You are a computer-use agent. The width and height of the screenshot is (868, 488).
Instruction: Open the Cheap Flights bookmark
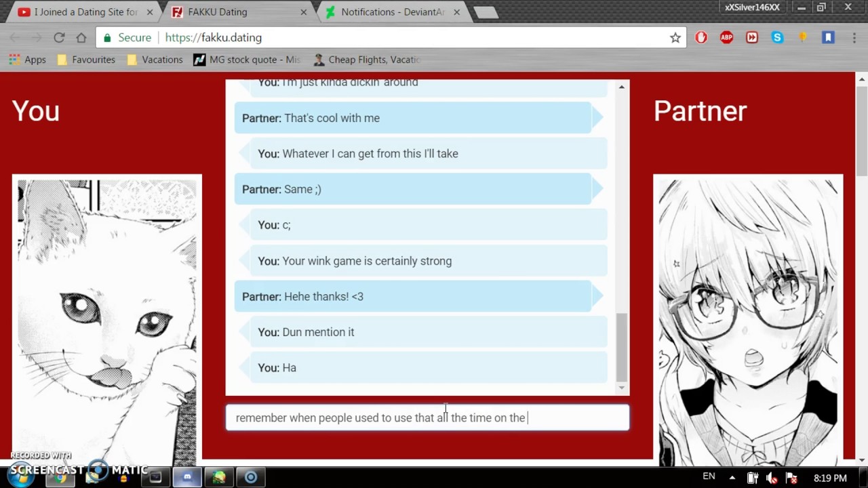(367, 60)
